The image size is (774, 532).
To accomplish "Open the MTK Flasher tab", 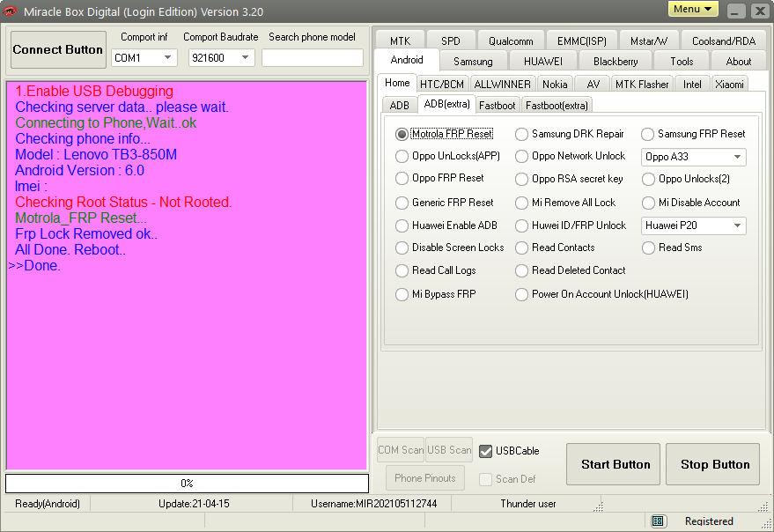I will click(641, 85).
